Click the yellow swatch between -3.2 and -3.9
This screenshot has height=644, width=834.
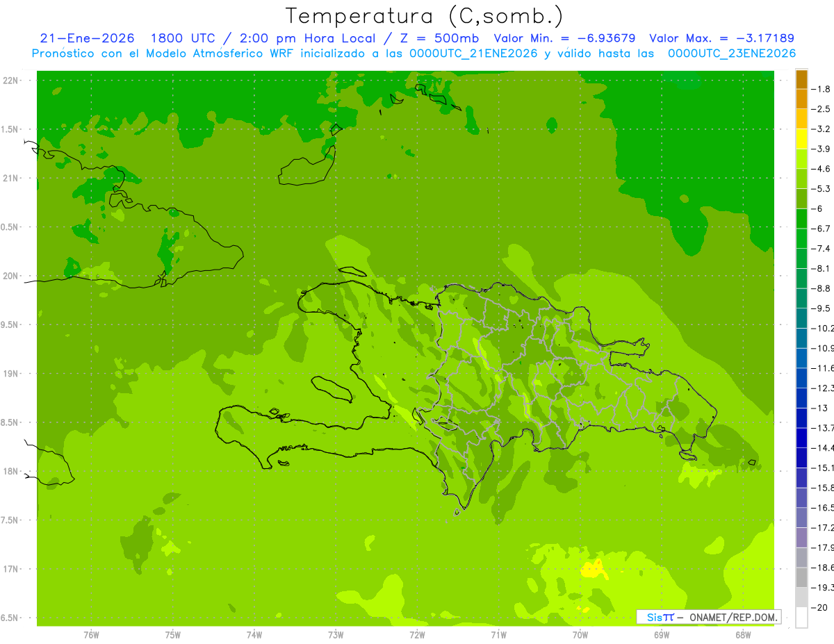pos(801,139)
